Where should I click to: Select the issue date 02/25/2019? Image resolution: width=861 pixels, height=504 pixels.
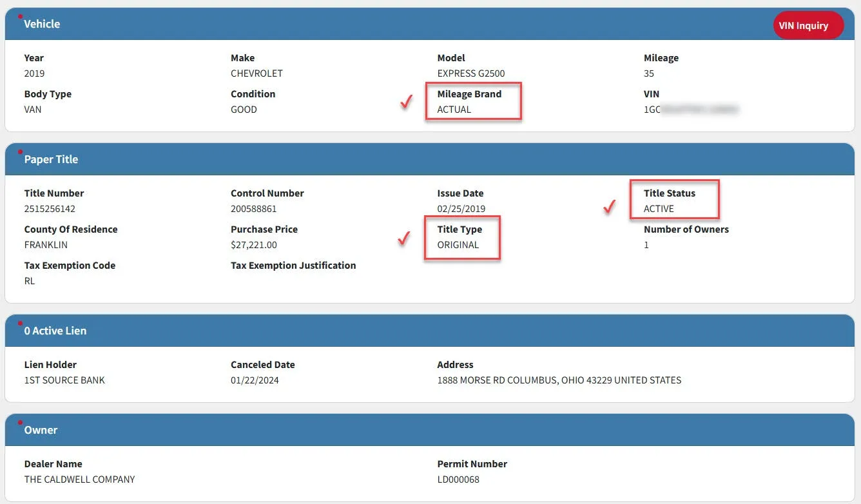coord(461,209)
